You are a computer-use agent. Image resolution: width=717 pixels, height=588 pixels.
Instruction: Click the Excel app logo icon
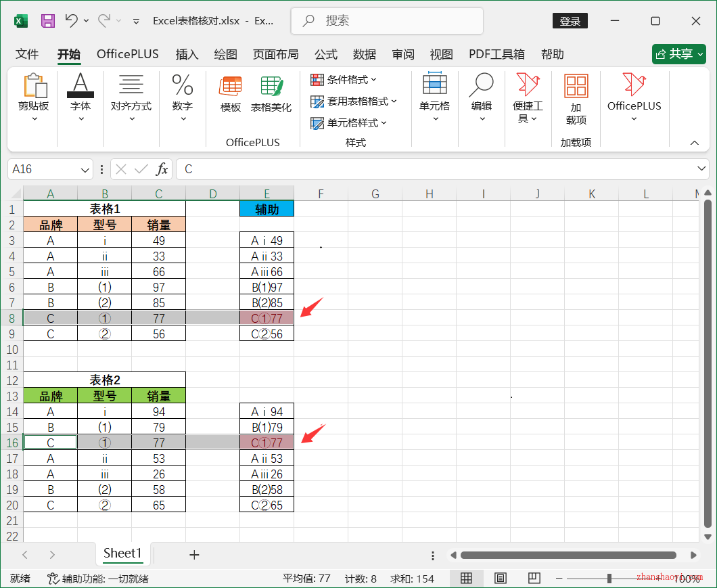click(x=21, y=21)
